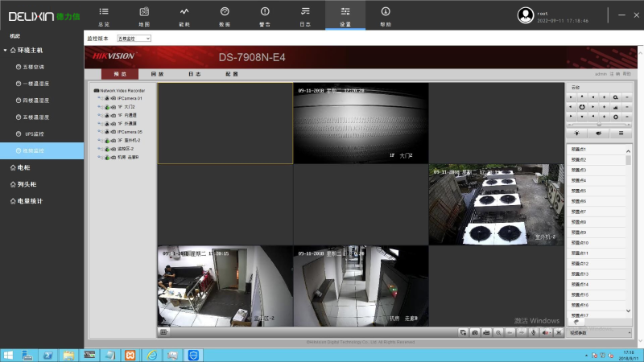The height and width of the screenshot is (362, 644).
Task: Switch to the 配置 configuration tab
Action: click(x=232, y=74)
